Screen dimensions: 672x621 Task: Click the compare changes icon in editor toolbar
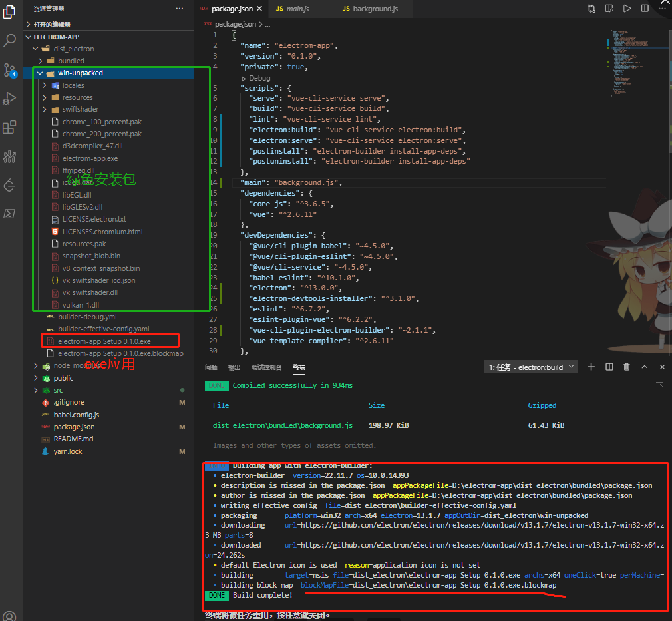[x=591, y=9]
